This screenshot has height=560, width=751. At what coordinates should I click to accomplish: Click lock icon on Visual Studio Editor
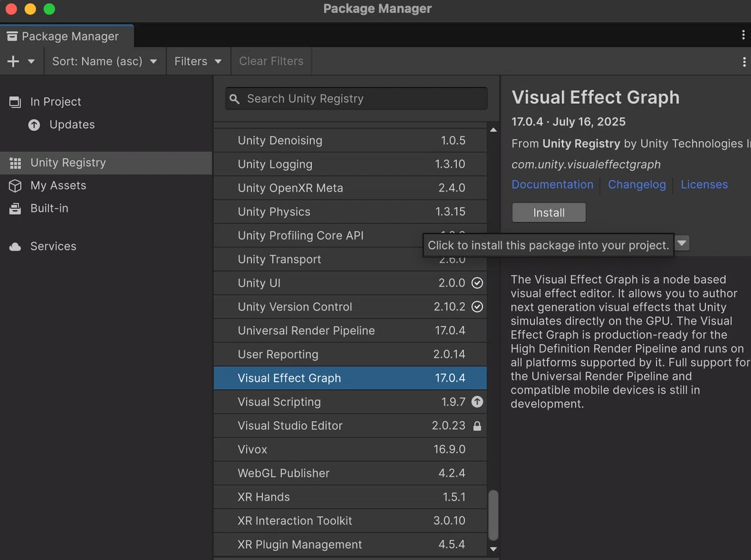pos(477,426)
